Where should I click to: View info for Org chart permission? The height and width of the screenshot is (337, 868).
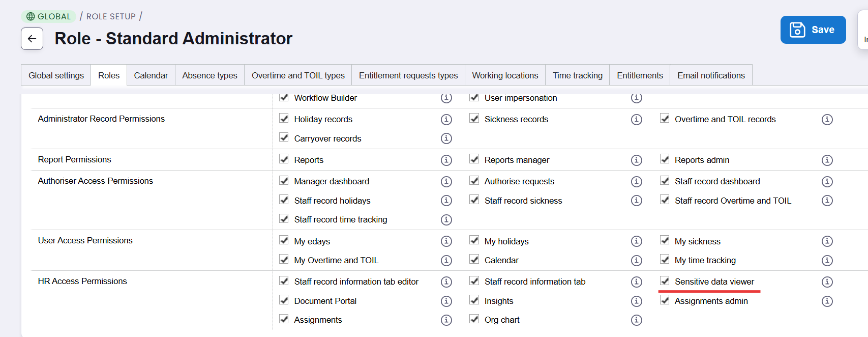(x=637, y=320)
